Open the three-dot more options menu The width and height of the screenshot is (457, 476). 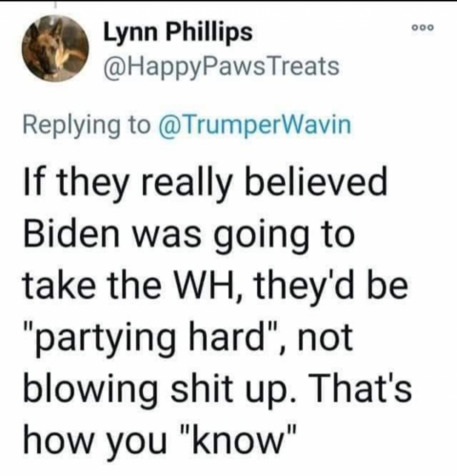point(422,28)
